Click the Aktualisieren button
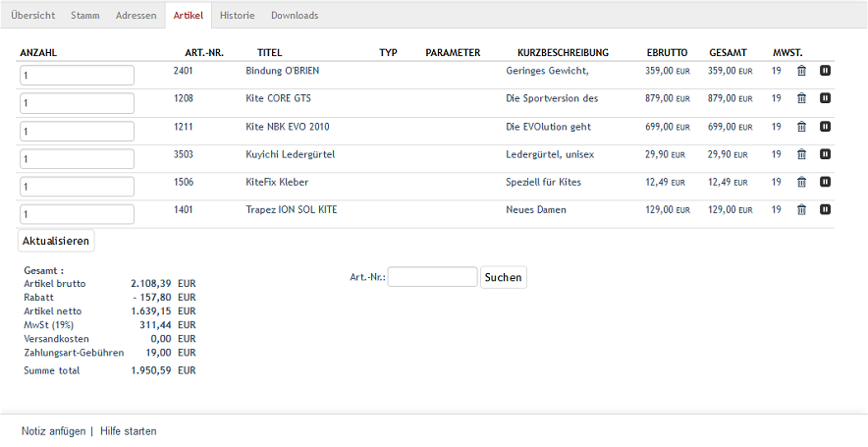868x447 pixels. coord(56,241)
